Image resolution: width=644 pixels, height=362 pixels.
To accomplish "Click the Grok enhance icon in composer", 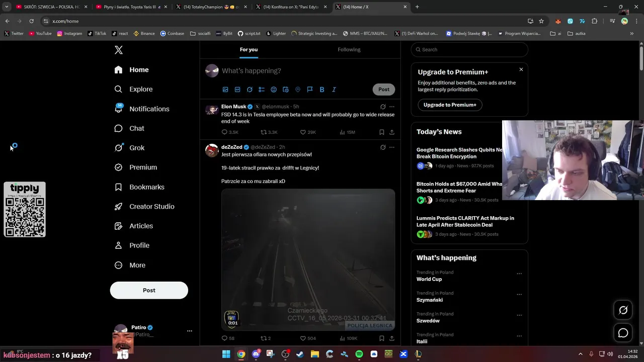I will point(250,89).
